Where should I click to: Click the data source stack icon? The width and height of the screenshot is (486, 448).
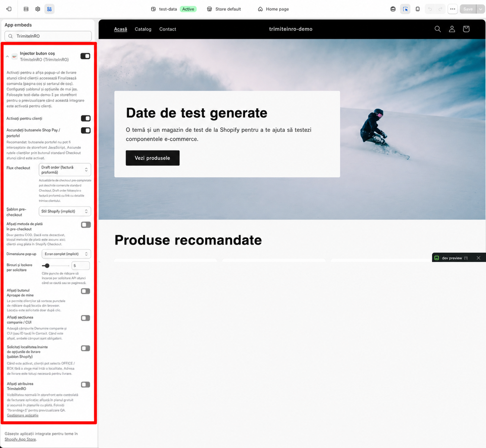(393, 9)
